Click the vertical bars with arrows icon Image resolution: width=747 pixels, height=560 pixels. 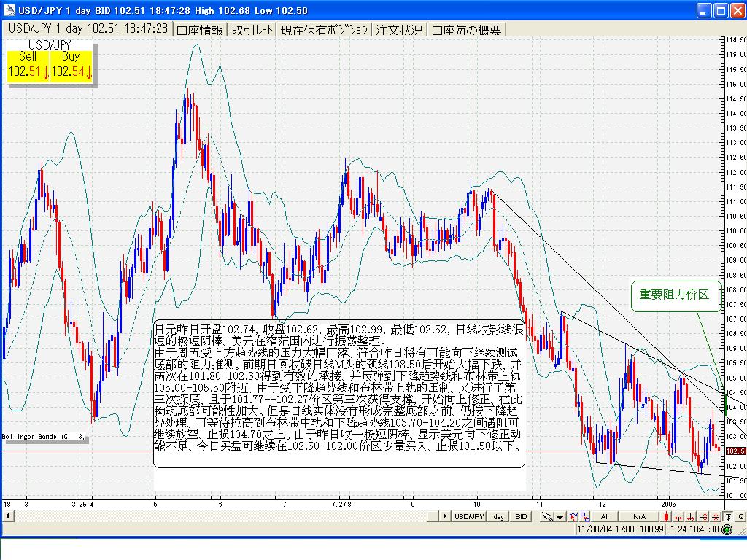click(703, 516)
